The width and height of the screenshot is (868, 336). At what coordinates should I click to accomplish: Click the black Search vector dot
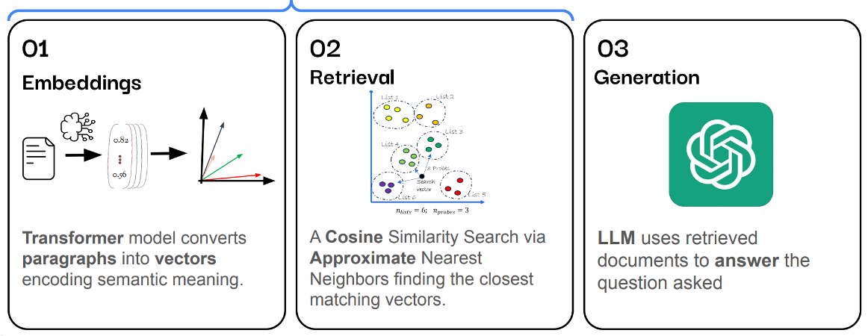click(422, 175)
